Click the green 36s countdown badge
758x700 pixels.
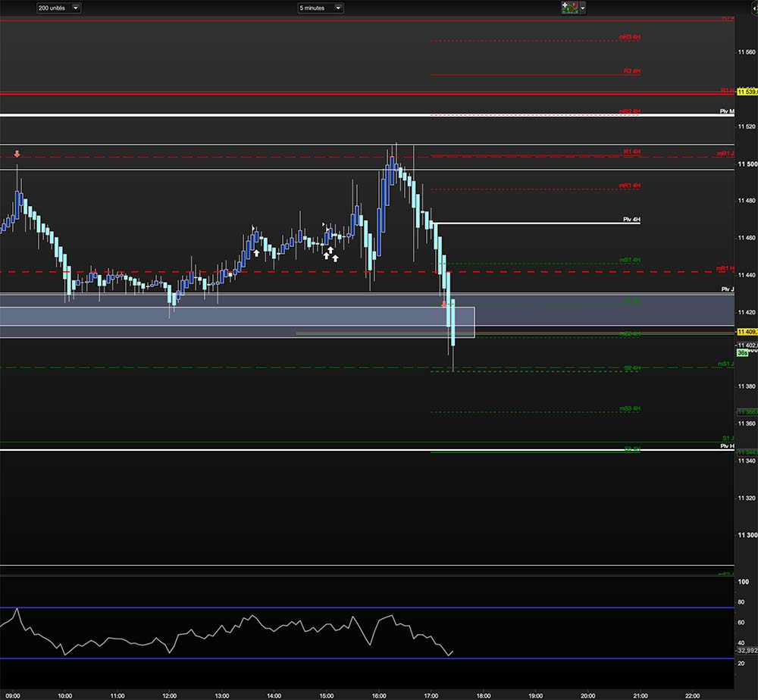coord(743,353)
